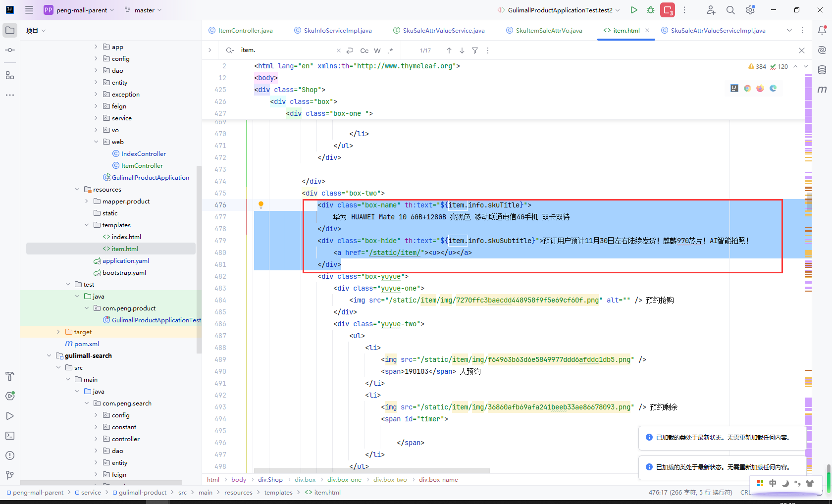Click the project tree vertical scrollbar

click(x=199, y=259)
